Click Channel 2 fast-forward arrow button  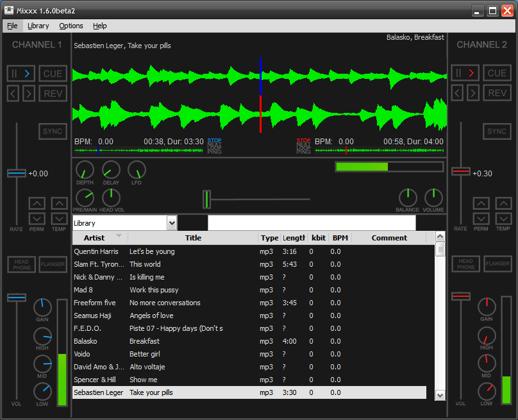(x=473, y=93)
